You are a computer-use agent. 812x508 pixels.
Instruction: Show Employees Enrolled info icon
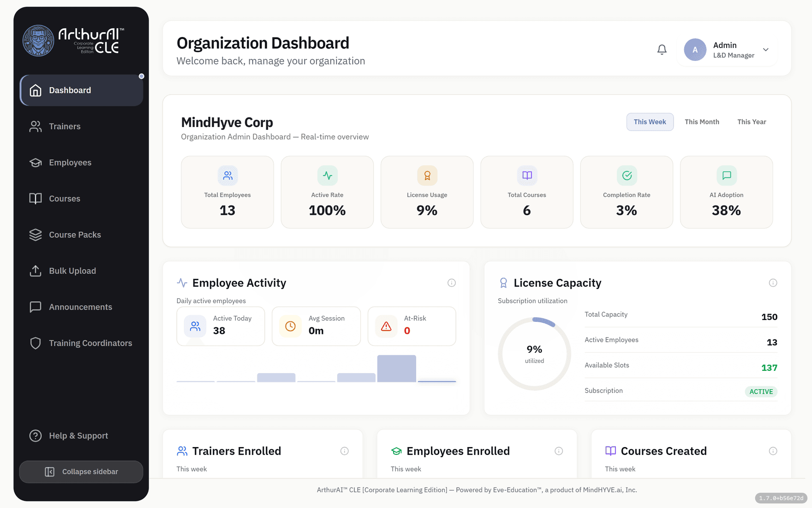click(x=559, y=451)
